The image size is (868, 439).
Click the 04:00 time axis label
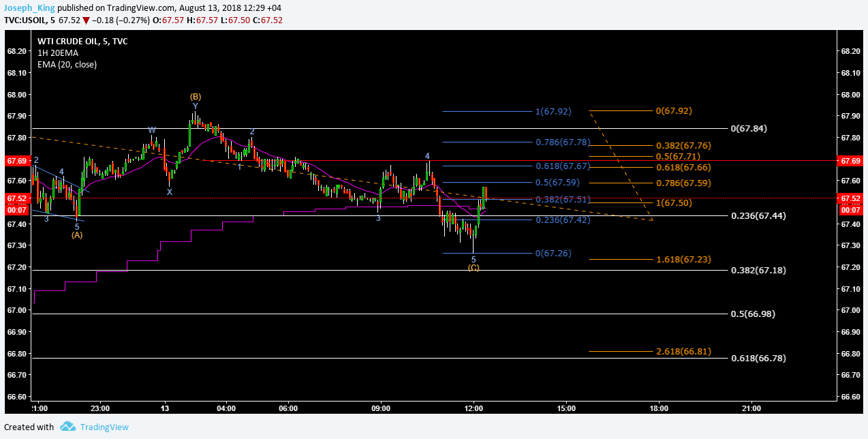tap(226, 409)
